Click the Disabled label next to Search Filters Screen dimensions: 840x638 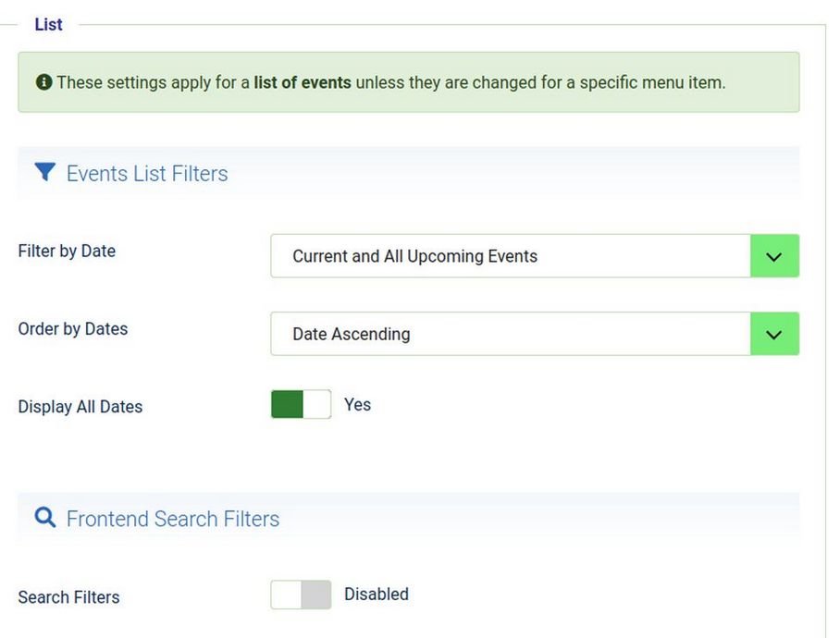[376, 595]
